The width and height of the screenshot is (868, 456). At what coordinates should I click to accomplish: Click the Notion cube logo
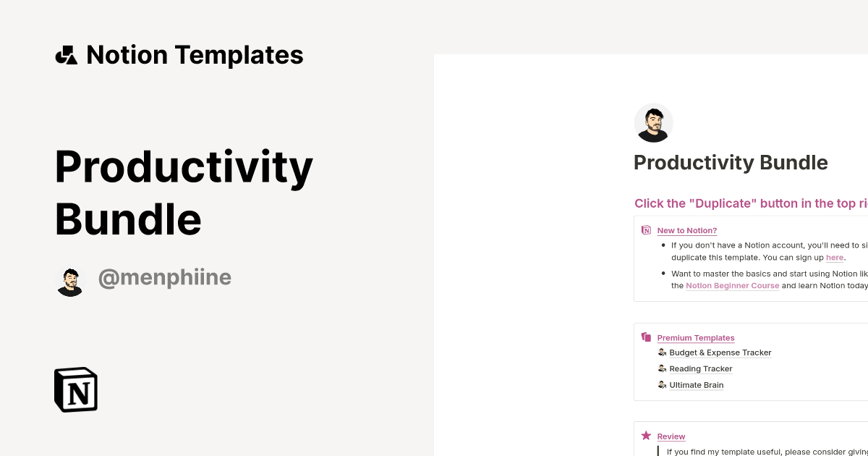[x=76, y=389]
